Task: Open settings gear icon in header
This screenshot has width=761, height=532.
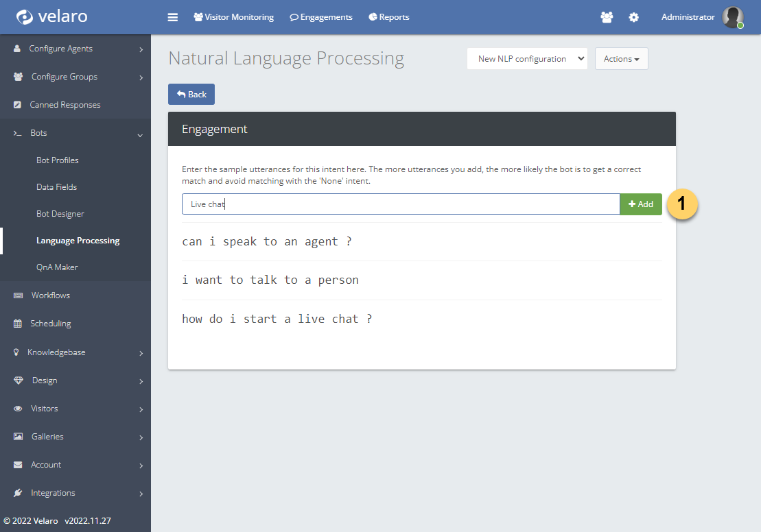Action: (x=633, y=17)
